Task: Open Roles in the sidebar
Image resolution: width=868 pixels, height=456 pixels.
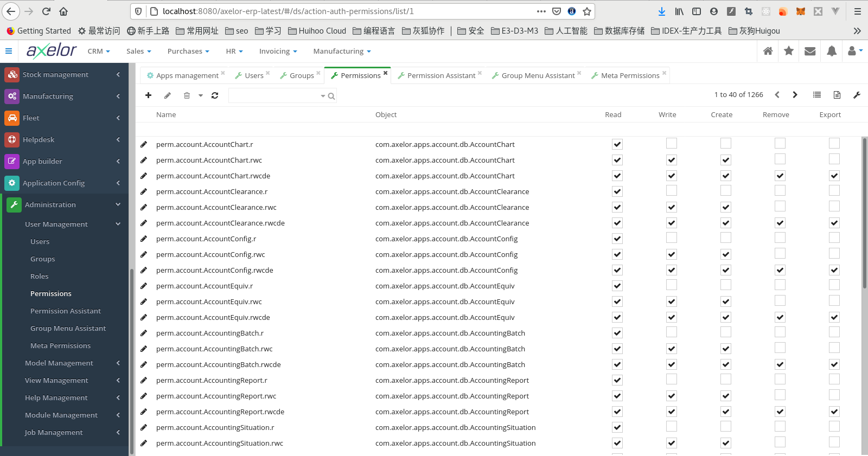Action: point(40,276)
